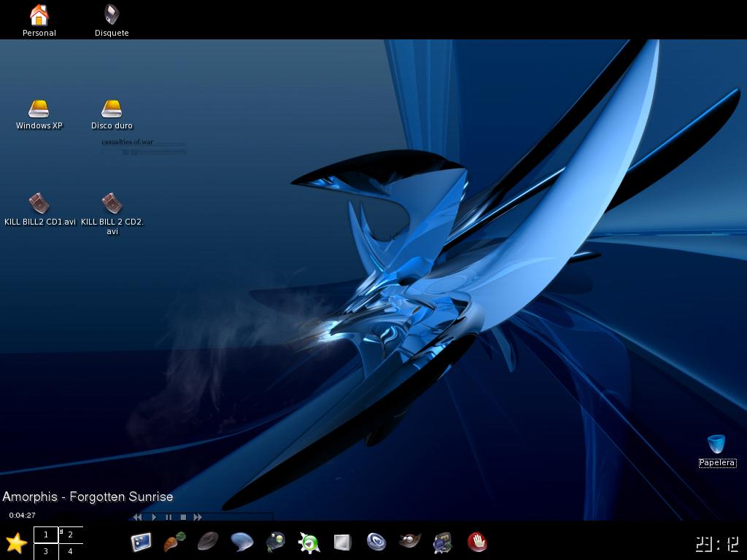Open the green arrow gear icon in dock

pyautogui.click(x=309, y=542)
